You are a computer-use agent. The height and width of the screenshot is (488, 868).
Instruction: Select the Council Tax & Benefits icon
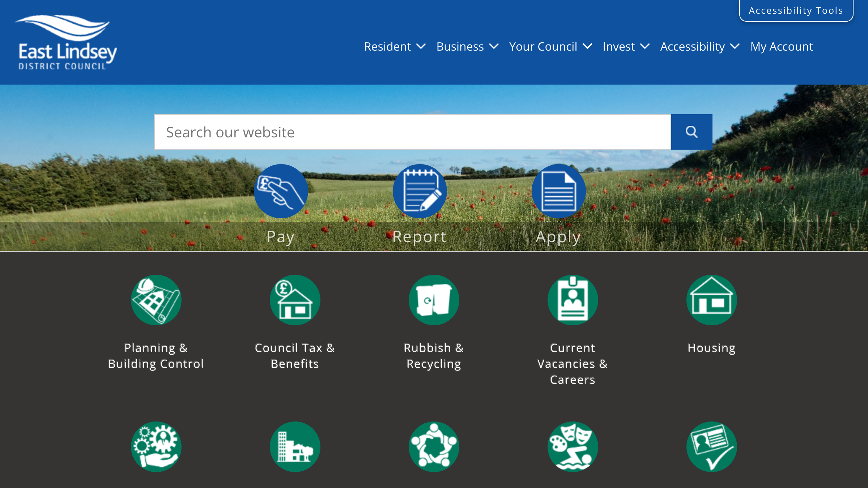coord(295,300)
